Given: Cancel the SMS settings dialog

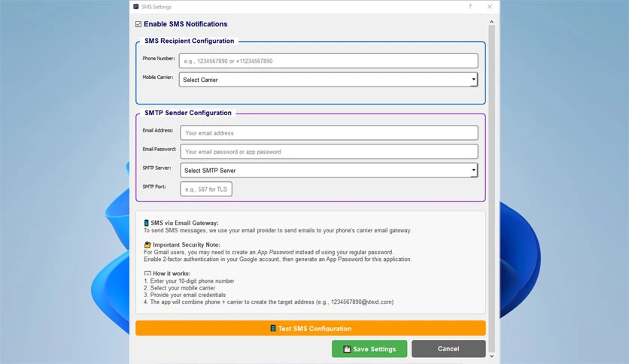Looking at the screenshot, I should (448, 349).
